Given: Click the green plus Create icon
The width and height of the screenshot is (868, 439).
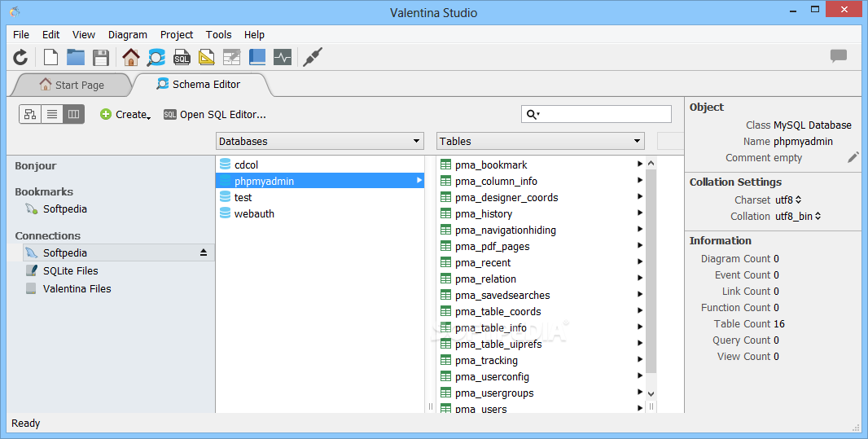Looking at the screenshot, I should coord(106,114).
